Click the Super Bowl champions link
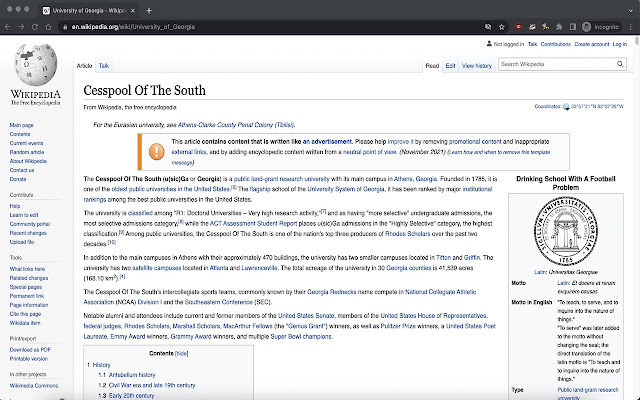Viewport: 640px width, 400px height. [x=301, y=337]
